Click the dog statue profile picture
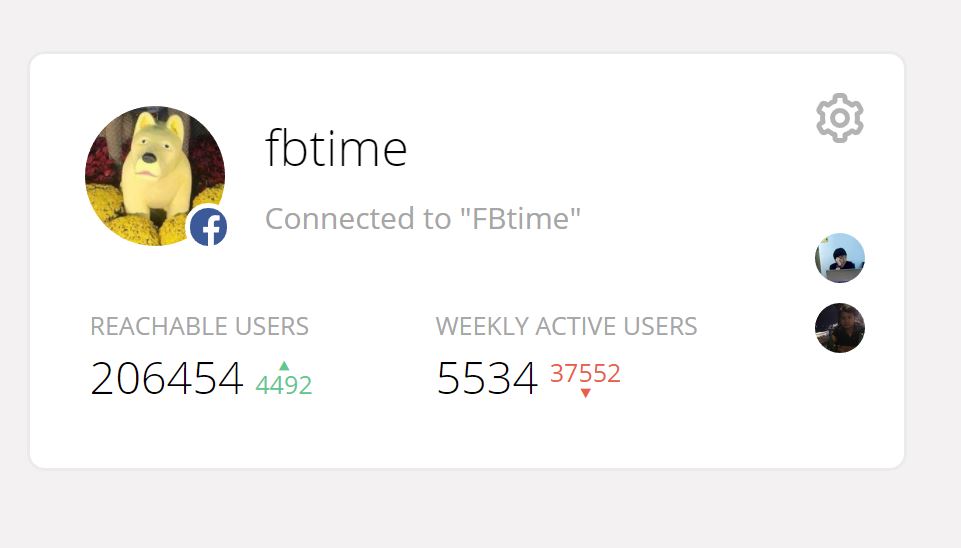 coord(154,175)
